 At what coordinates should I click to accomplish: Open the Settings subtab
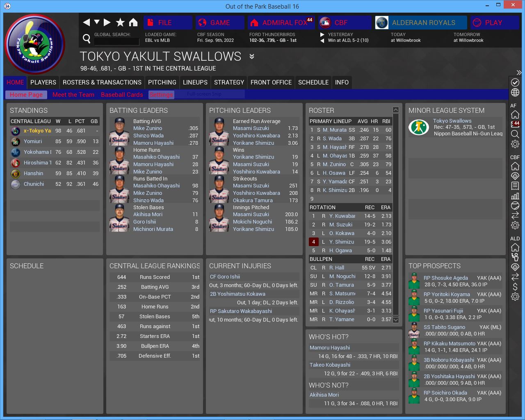161,95
